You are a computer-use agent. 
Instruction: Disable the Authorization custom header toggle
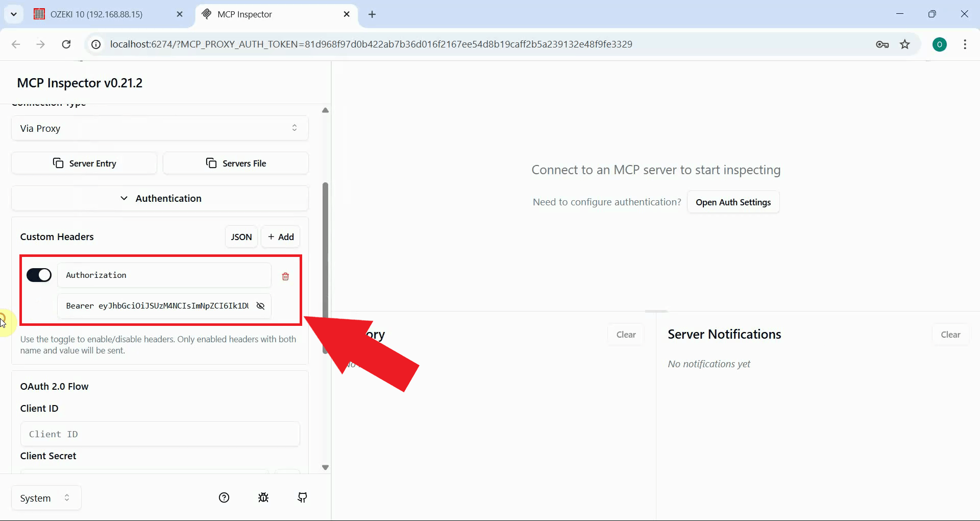pyautogui.click(x=39, y=275)
